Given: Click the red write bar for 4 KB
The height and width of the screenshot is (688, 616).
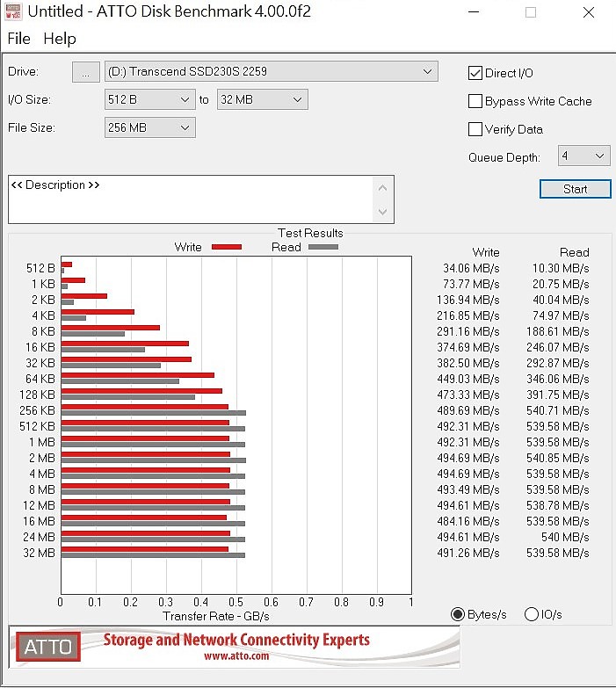Looking at the screenshot, I should (98, 312).
